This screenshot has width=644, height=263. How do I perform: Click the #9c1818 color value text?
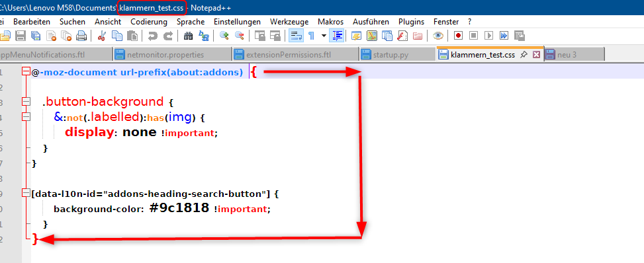pos(179,208)
